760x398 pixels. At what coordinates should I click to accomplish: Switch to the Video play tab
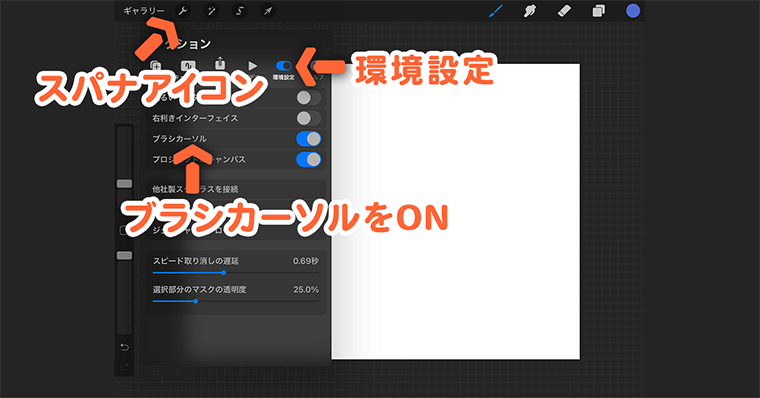coord(253,66)
